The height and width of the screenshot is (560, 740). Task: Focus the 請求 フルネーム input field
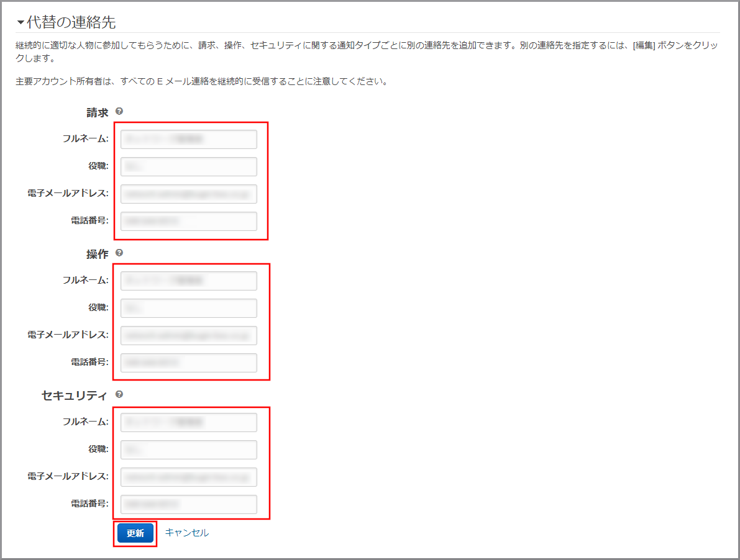189,139
